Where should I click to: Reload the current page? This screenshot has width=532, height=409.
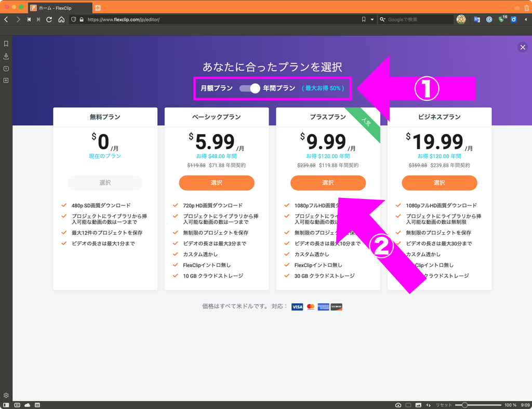pos(49,19)
